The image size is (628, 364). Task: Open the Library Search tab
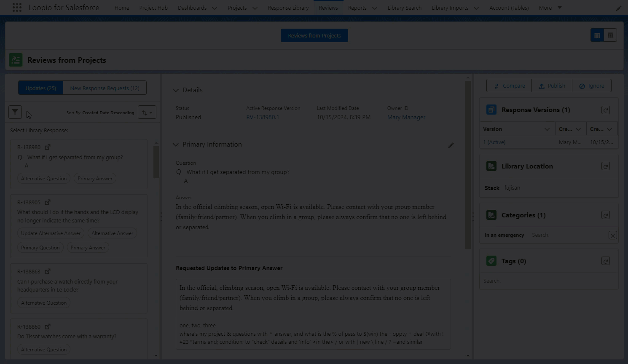(x=404, y=8)
